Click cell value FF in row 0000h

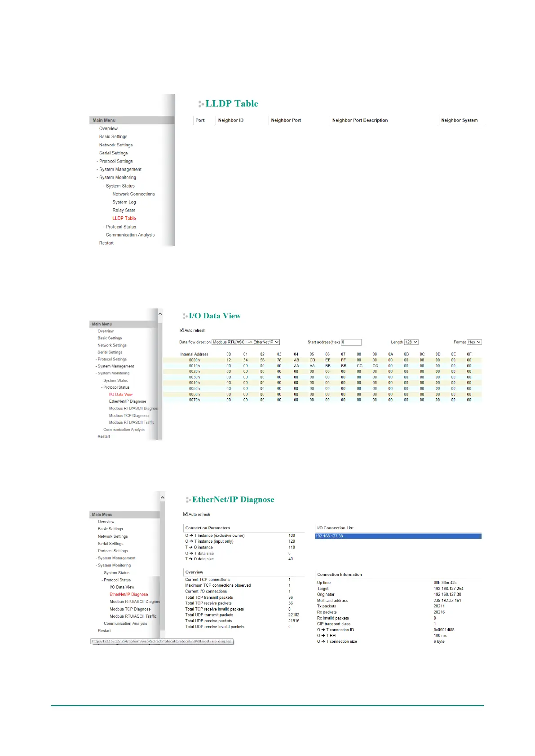pyautogui.click(x=343, y=360)
